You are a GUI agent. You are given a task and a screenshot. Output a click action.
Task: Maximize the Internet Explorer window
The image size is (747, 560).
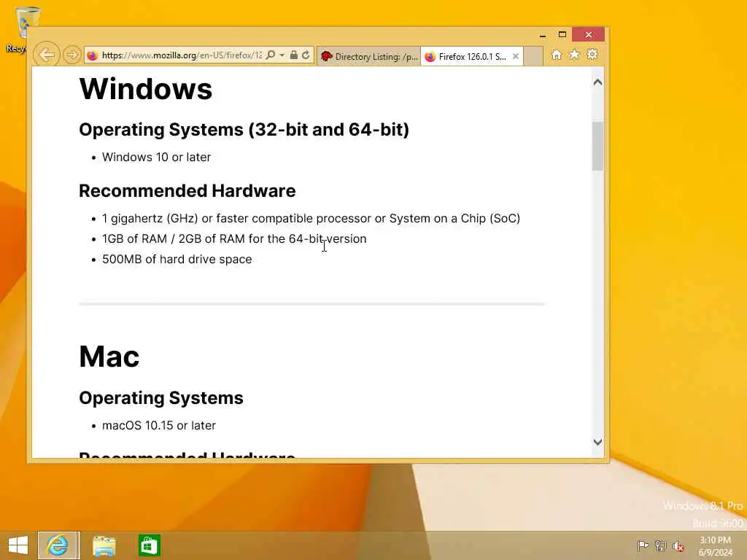pos(562,34)
